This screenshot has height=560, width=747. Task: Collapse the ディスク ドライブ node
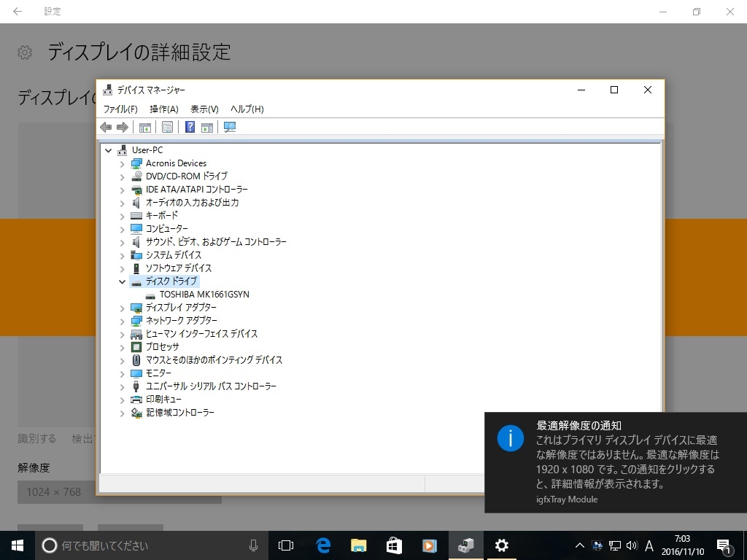pos(123,282)
